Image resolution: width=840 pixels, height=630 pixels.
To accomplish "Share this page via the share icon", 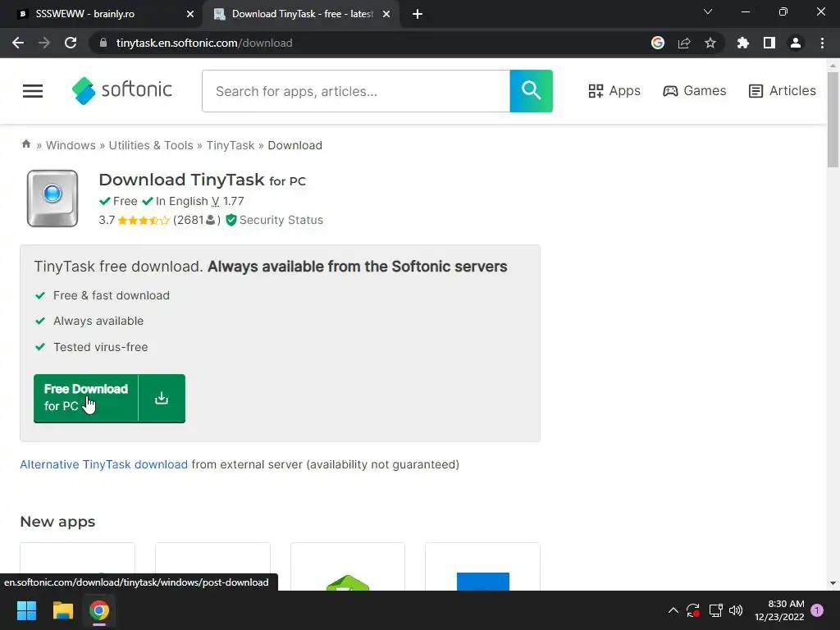I will (684, 43).
